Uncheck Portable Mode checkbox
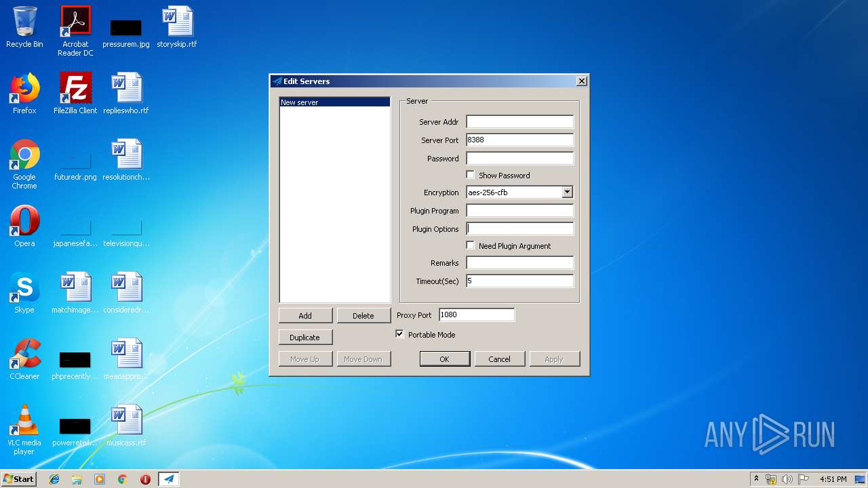This screenshot has height=488, width=868. [x=399, y=334]
